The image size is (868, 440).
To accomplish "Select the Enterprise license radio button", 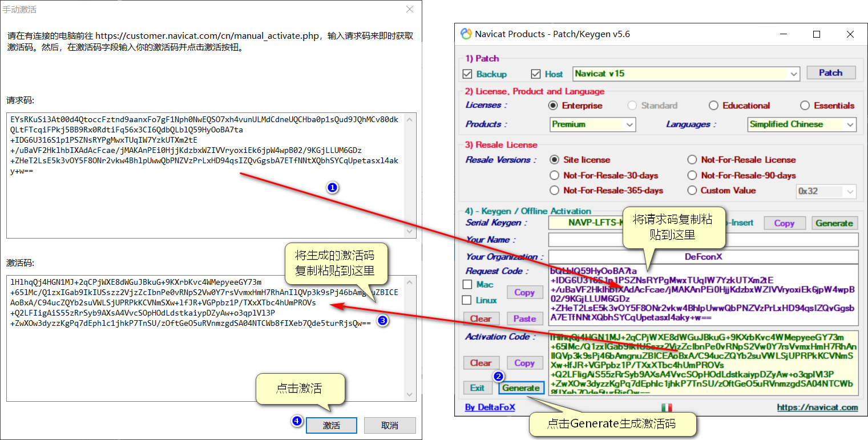I will coord(552,106).
